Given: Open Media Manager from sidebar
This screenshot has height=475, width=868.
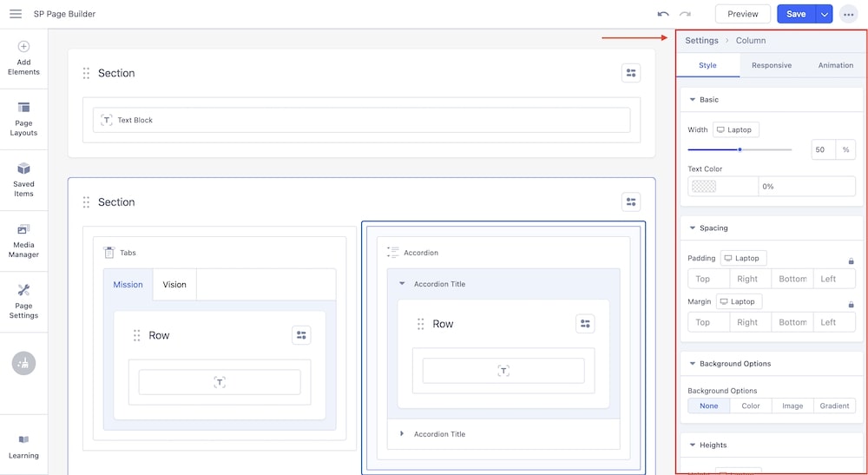Looking at the screenshot, I should coord(23,241).
